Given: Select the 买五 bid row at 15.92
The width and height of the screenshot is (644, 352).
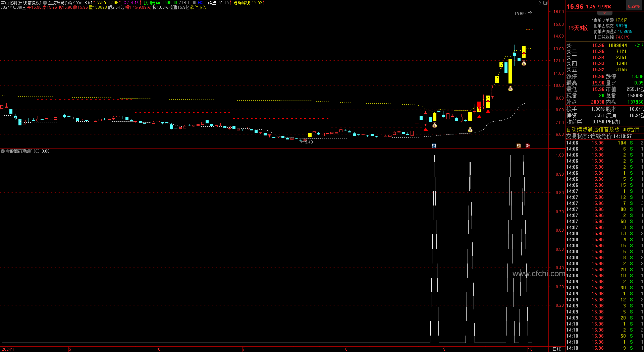Looking at the screenshot, I should 605,69.
